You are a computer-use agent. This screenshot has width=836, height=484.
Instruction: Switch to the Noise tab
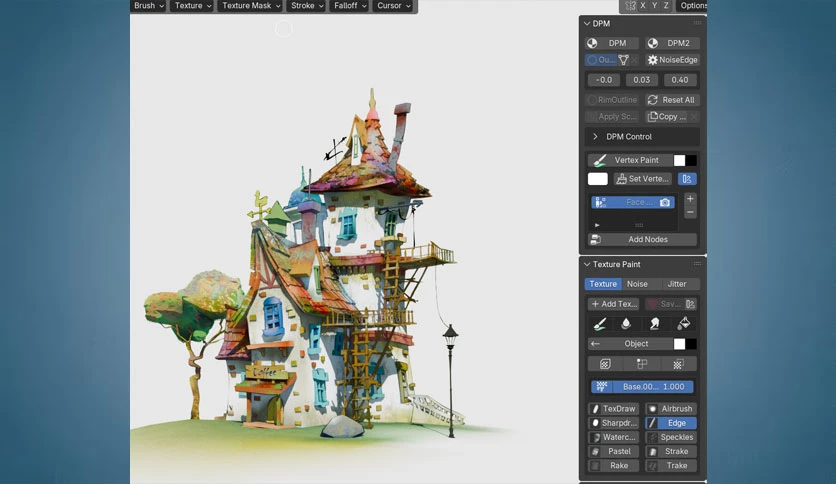pyautogui.click(x=637, y=284)
